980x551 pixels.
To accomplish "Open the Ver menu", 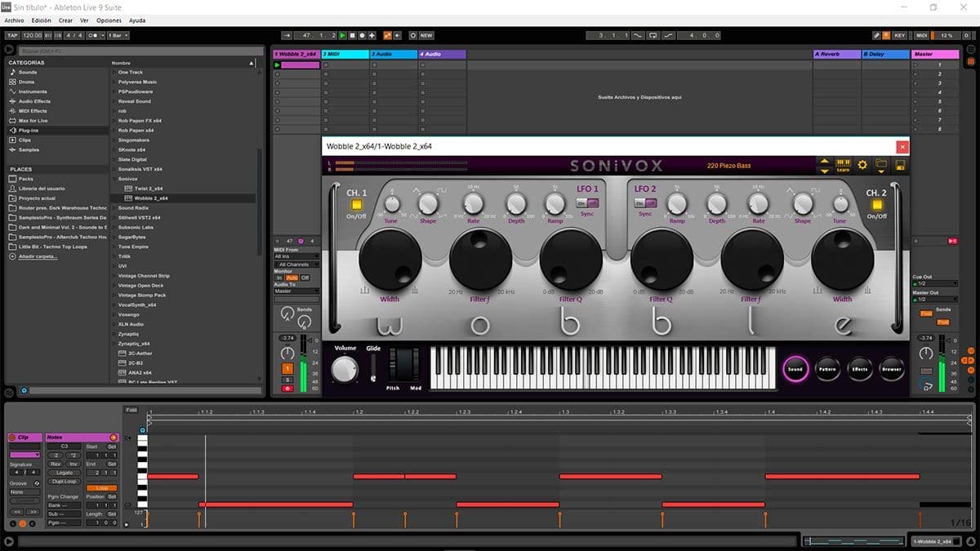I will pos(84,20).
